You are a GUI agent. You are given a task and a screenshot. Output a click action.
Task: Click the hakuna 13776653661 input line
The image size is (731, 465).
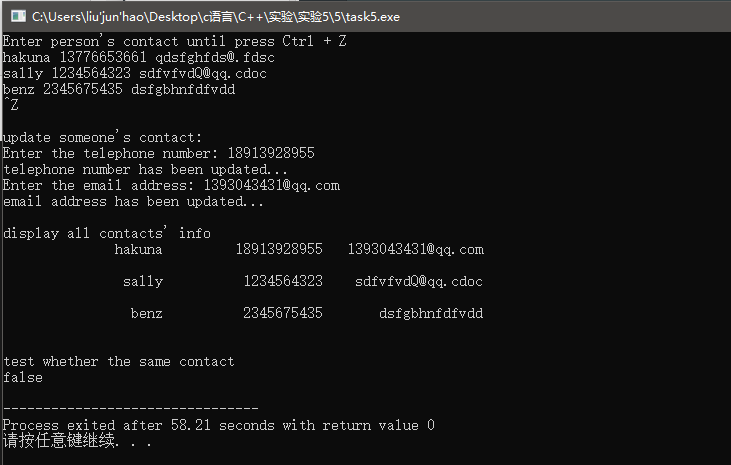point(139,57)
